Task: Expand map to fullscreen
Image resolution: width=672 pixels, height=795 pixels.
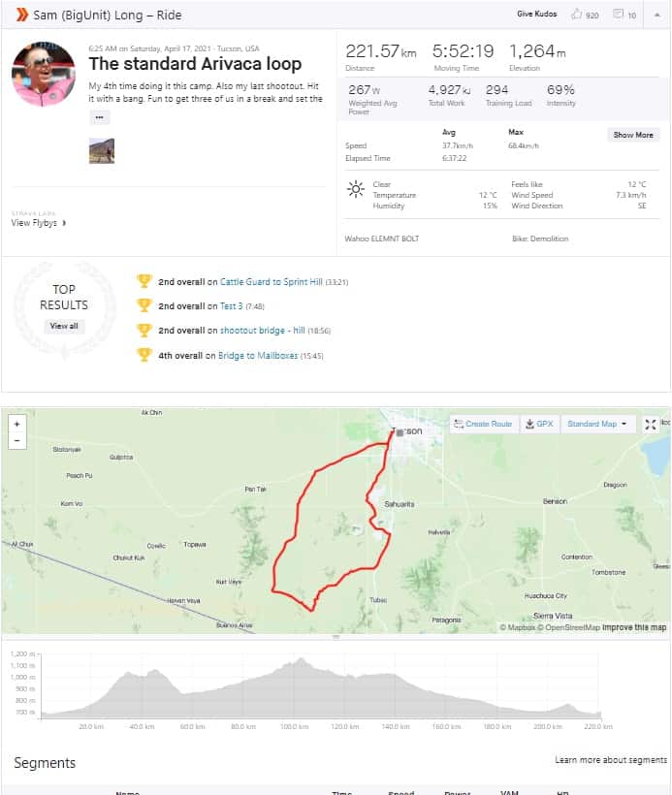Action: point(651,424)
